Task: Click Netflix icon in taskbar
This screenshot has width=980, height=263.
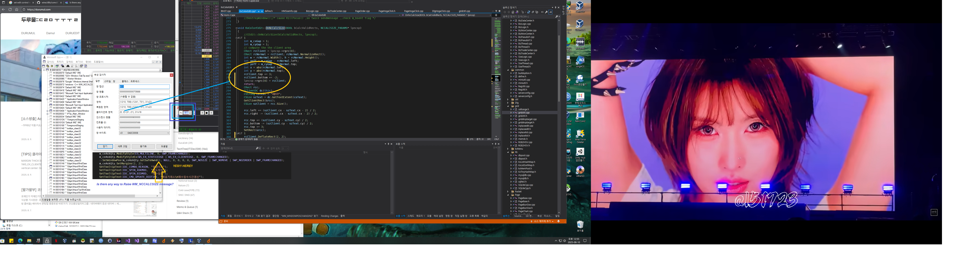Action: click(x=56, y=241)
